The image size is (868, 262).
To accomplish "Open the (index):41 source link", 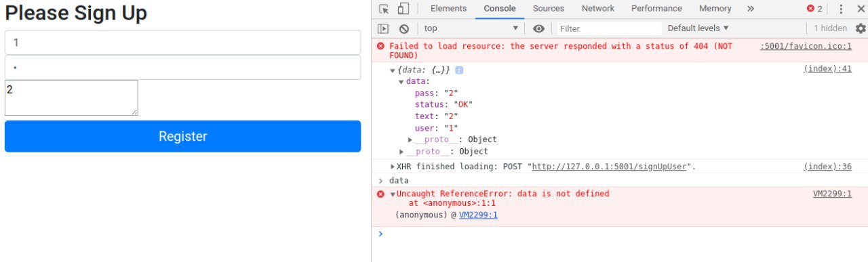I will pos(827,69).
